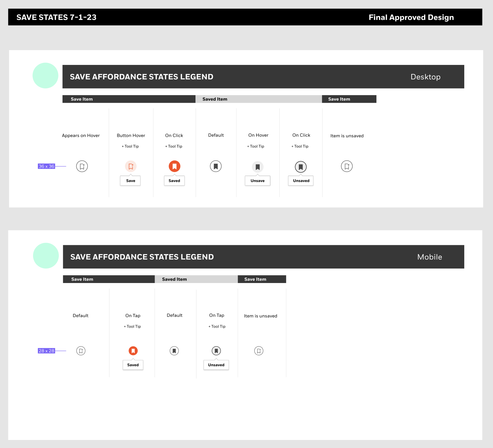Click the desktop 'Unsaved' tooltip label
Screen dimensions: 493x448
(301, 181)
